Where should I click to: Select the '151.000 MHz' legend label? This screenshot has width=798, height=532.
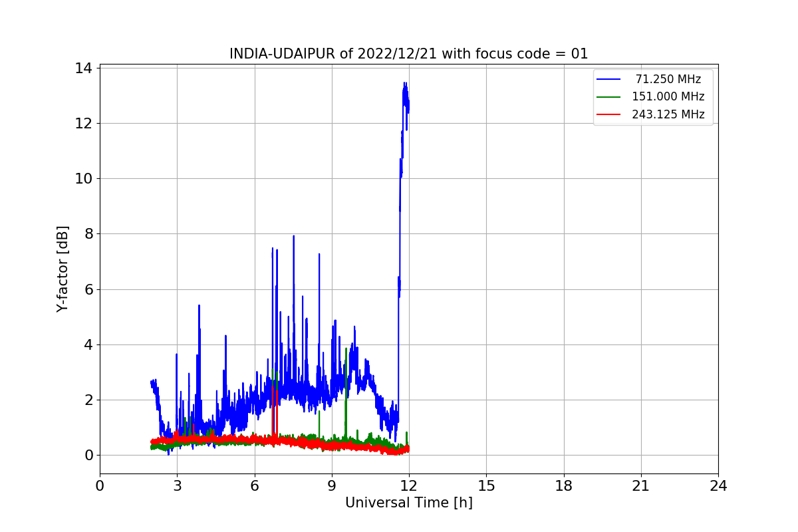[668, 96]
